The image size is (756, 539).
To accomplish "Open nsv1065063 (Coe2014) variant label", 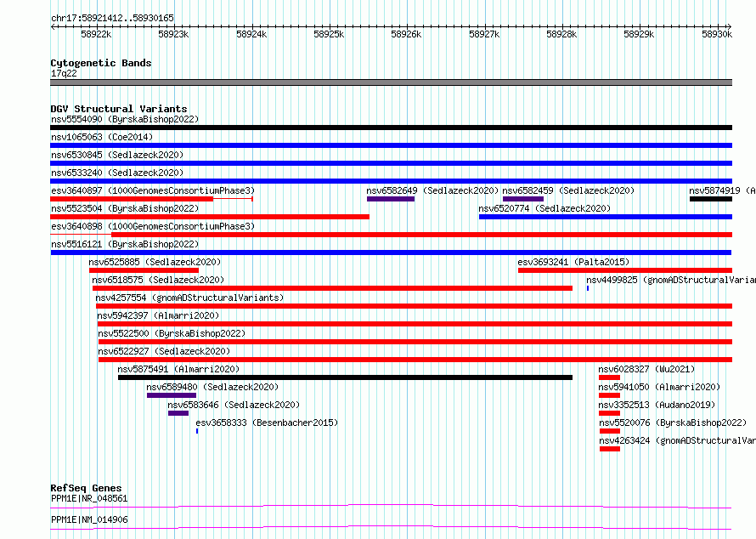I will 102,137.
